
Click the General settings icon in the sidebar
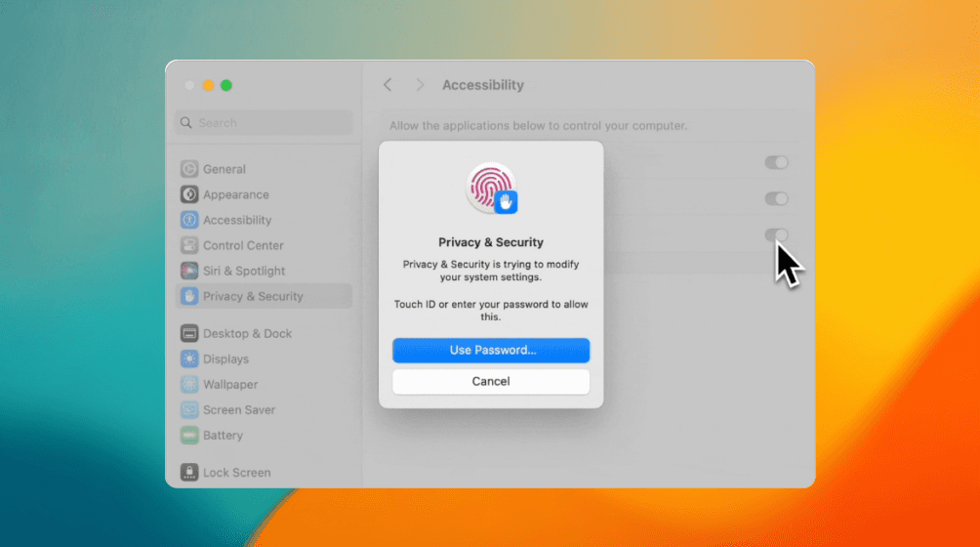189,169
